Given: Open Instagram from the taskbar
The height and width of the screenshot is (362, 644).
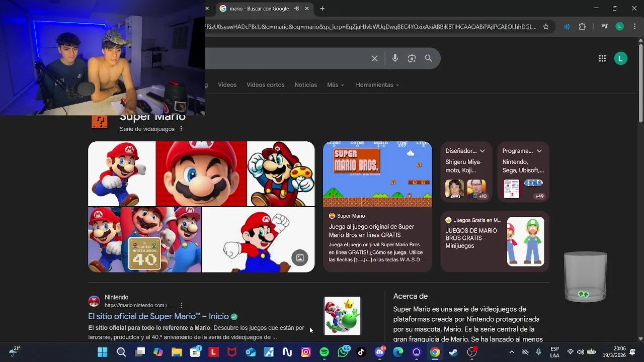Looking at the screenshot, I should (306, 352).
